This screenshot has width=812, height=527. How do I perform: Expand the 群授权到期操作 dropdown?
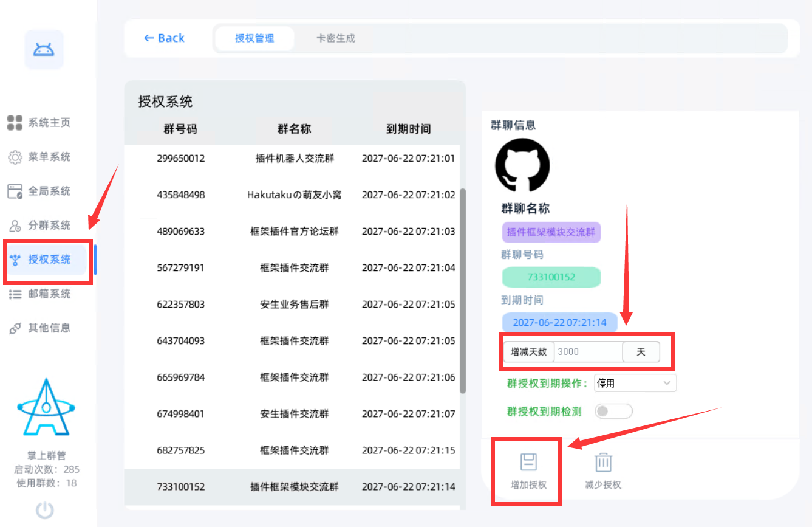point(635,383)
